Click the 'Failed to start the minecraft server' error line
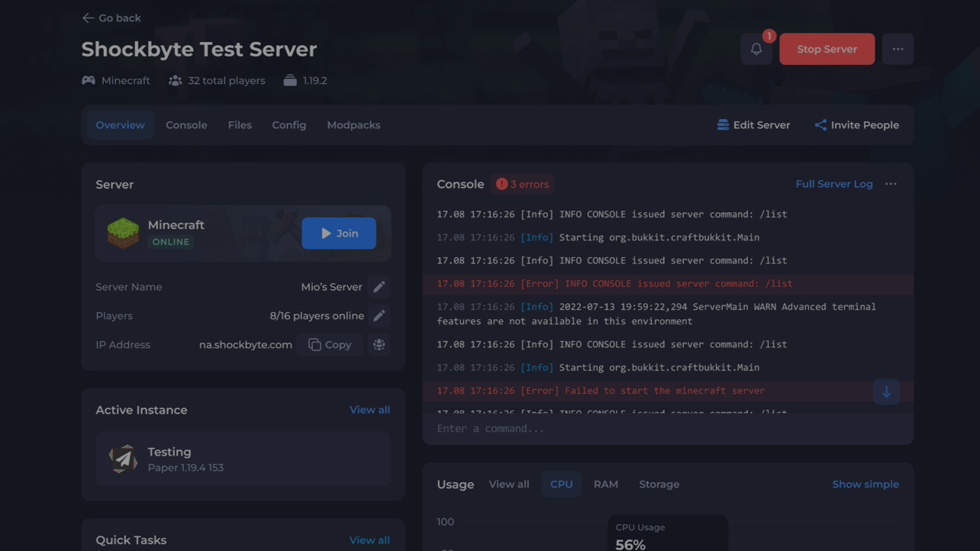980x551 pixels. [668, 391]
